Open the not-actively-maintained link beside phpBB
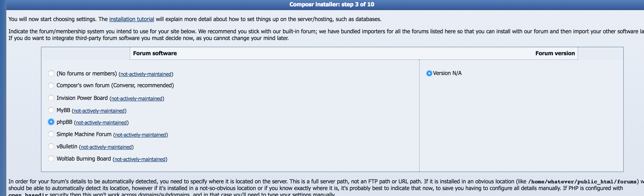 coord(101,123)
